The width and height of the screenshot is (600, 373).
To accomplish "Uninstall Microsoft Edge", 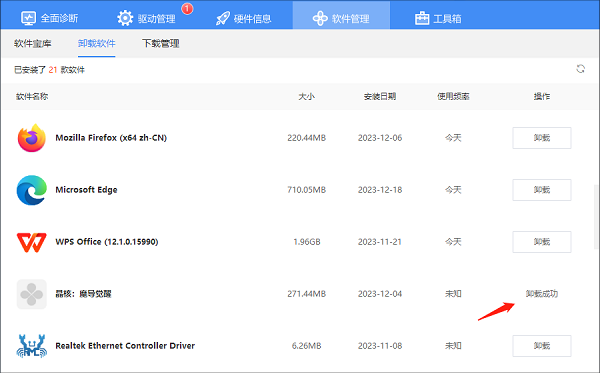I will [542, 190].
